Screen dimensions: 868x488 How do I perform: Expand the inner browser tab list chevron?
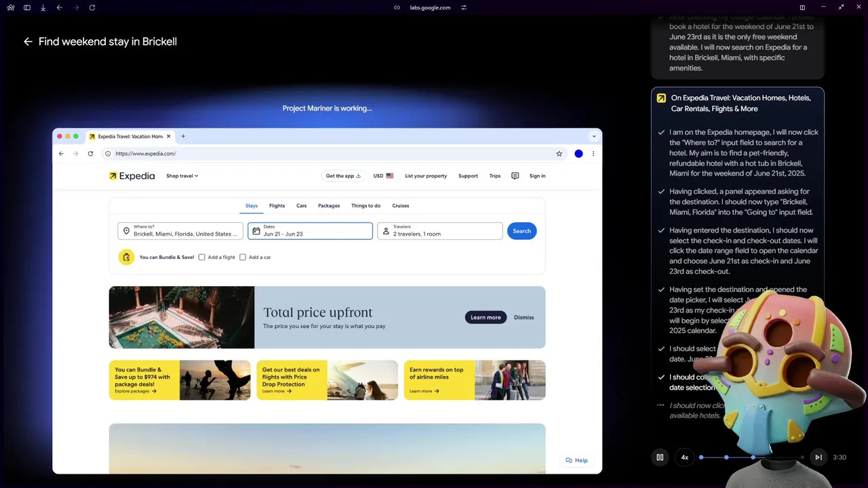pos(594,136)
